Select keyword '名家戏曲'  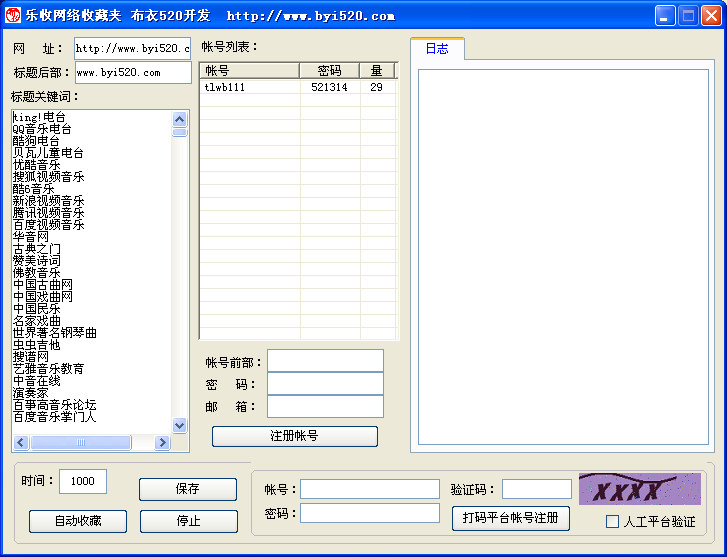click(x=36, y=321)
